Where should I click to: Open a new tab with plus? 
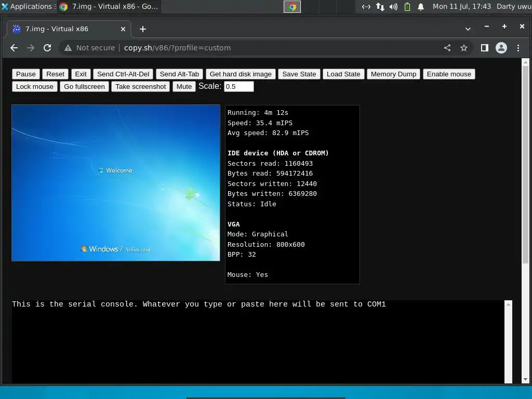143,29
